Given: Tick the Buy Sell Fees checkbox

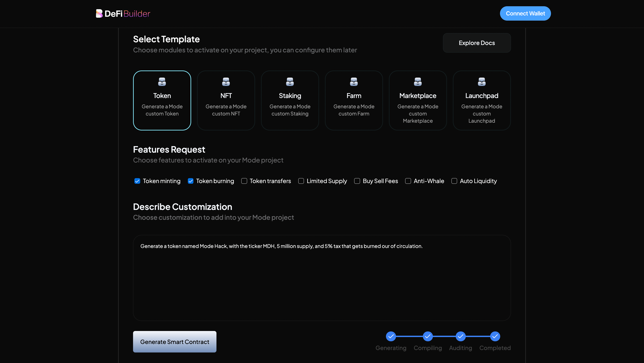Looking at the screenshot, I should [x=357, y=181].
